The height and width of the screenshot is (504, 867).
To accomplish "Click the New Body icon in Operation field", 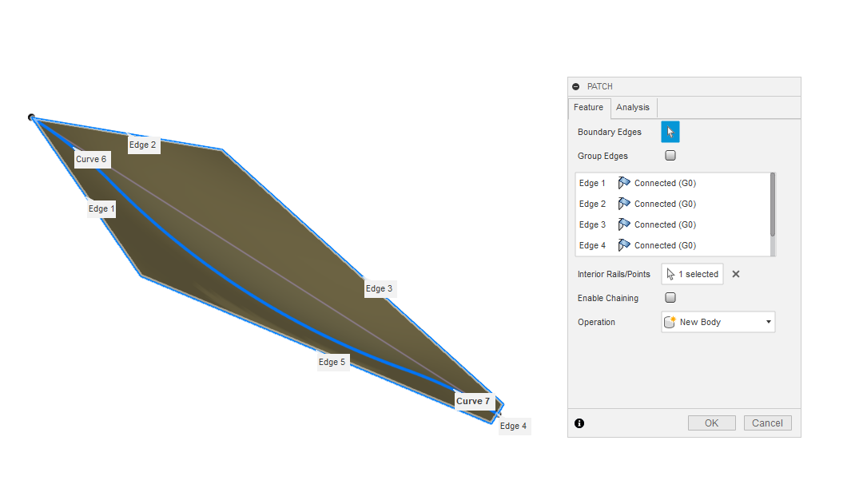I will click(x=670, y=321).
